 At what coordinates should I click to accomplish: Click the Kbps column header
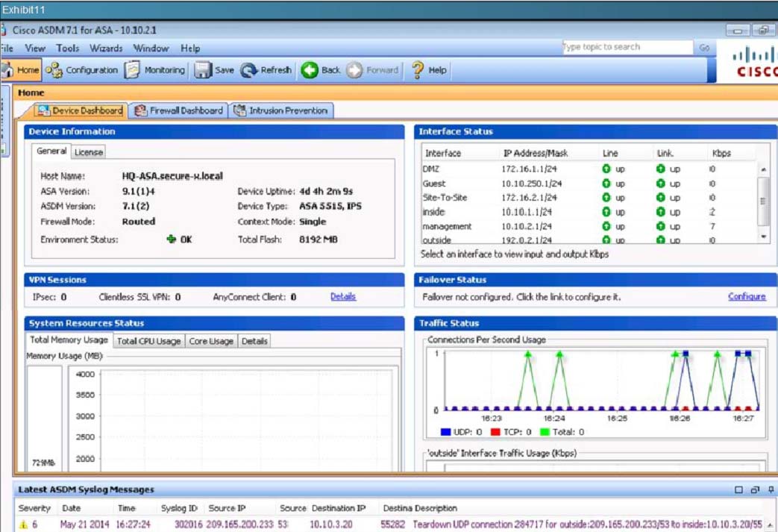721,154
